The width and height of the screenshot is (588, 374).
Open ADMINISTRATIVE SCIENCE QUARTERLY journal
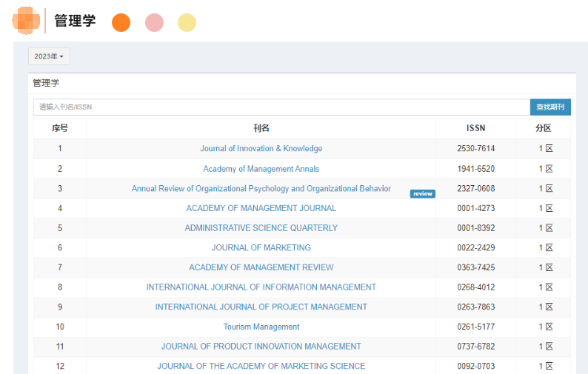tap(261, 228)
